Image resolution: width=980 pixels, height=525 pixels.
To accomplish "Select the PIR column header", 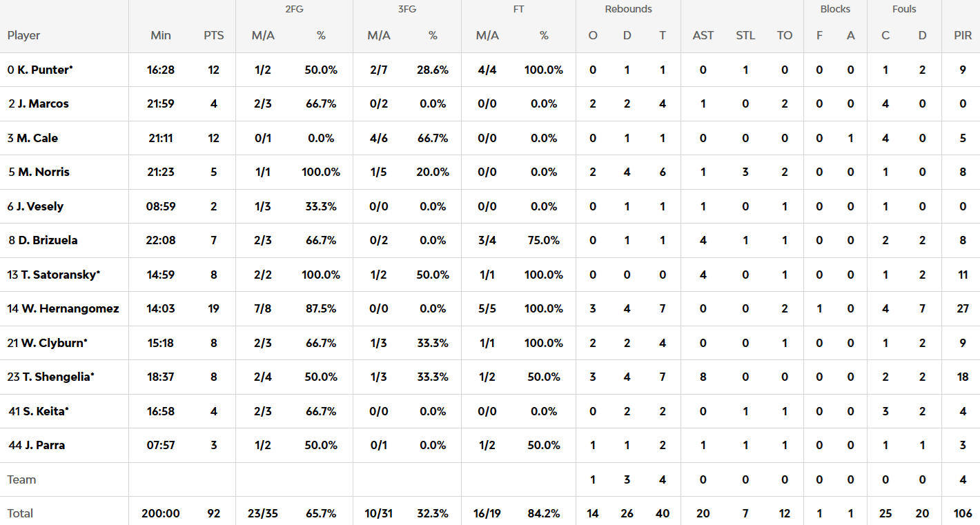I will pos(962,35).
